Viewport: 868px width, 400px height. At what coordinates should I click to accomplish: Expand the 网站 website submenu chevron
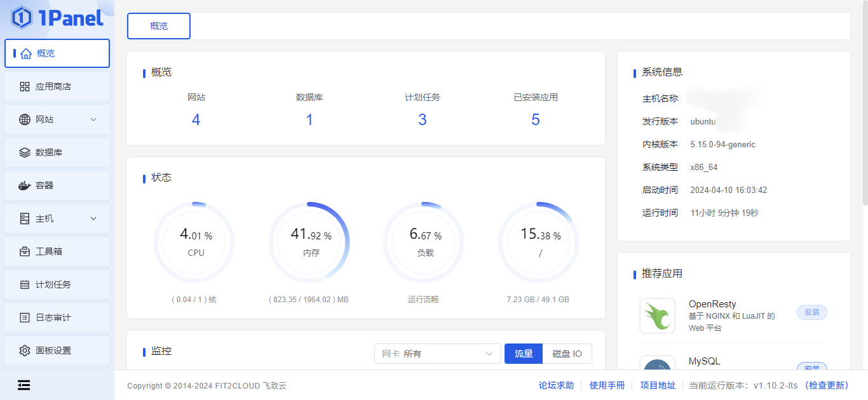coord(93,119)
